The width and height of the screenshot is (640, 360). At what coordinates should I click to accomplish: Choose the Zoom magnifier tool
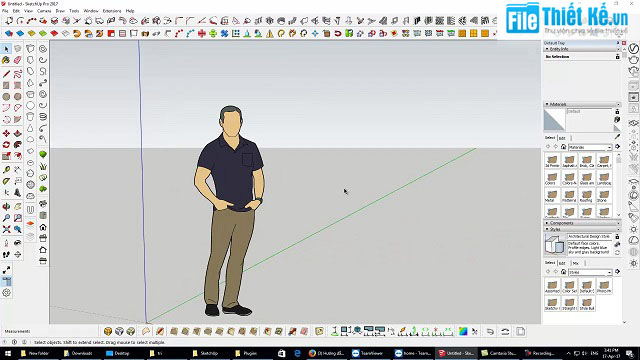[6, 218]
